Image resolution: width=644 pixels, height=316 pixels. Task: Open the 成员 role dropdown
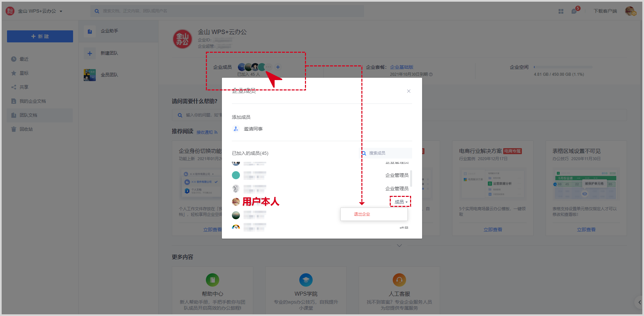pyautogui.click(x=401, y=202)
